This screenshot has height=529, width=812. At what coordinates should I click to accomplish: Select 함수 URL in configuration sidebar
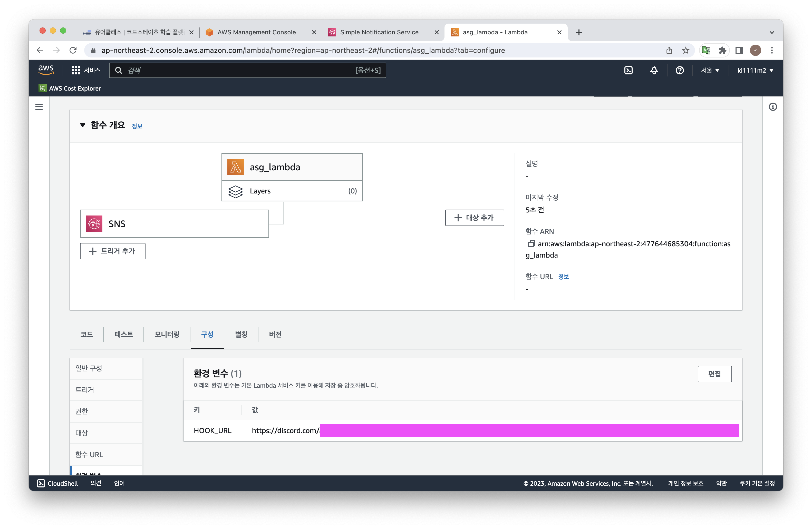(x=106, y=454)
